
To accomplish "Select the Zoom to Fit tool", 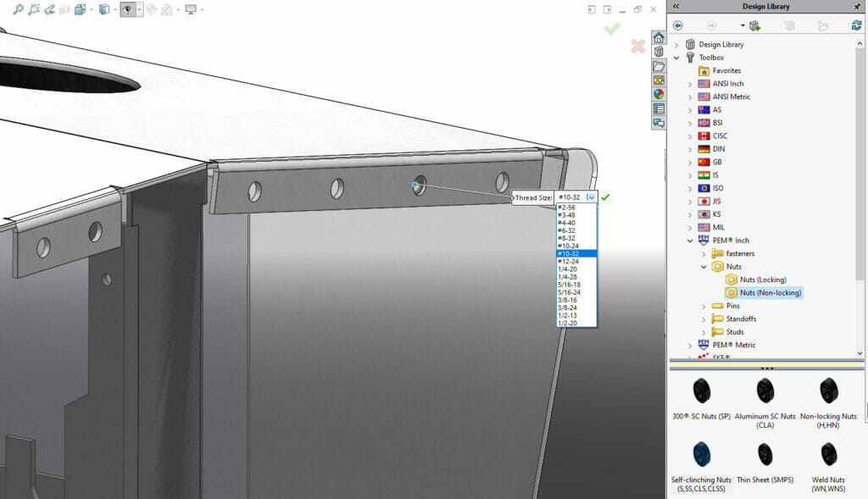I will 18,8.
